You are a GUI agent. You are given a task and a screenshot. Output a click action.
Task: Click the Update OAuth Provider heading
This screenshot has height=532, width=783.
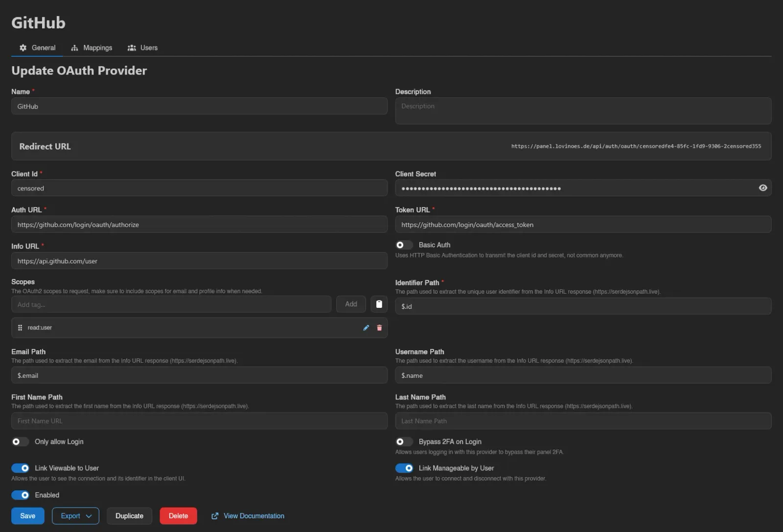(x=79, y=71)
